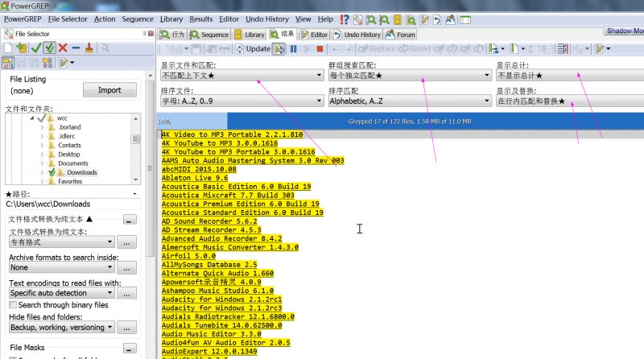644x359 pixels.
Task: Click the column lines icon in results toolbar
Action: 562,49
